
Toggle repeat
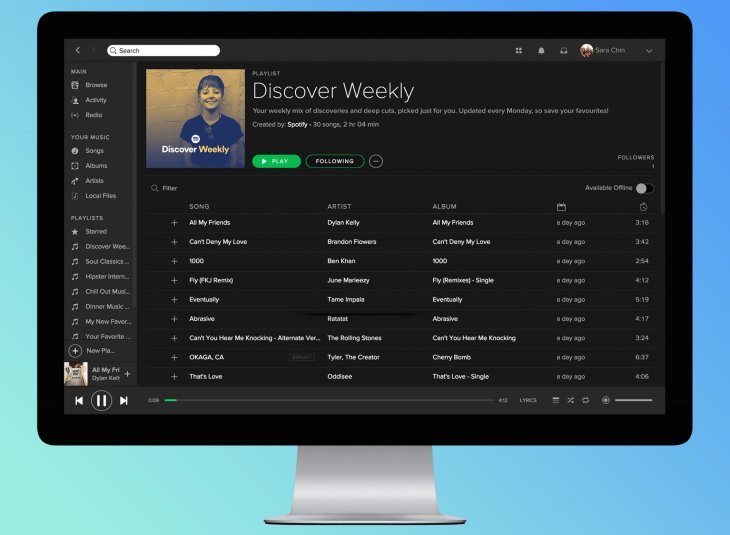click(x=585, y=400)
